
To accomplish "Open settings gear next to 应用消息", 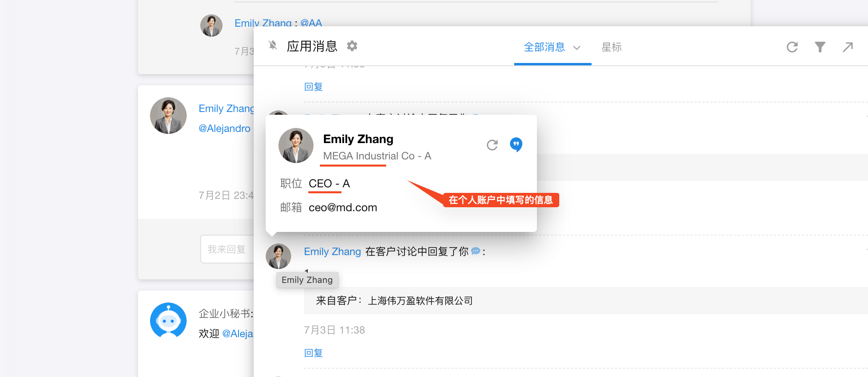I will [x=352, y=46].
